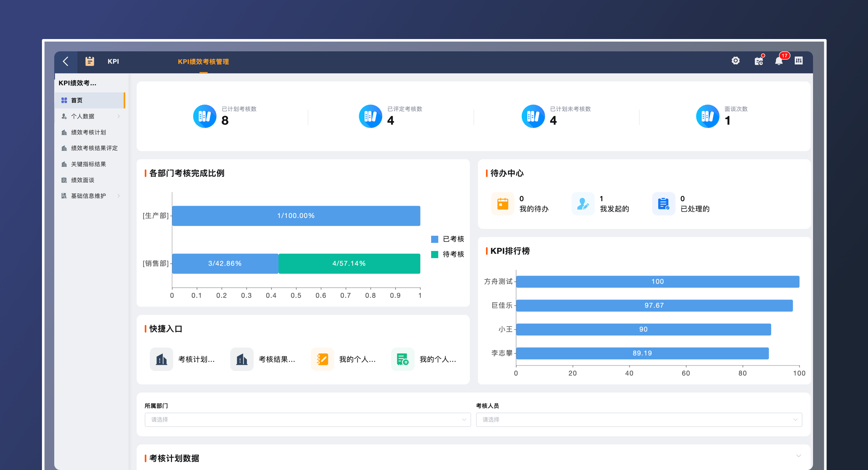This screenshot has width=868, height=470.
Task: Select the KPI绩效考核管理 tab
Action: tap(203, 62)
